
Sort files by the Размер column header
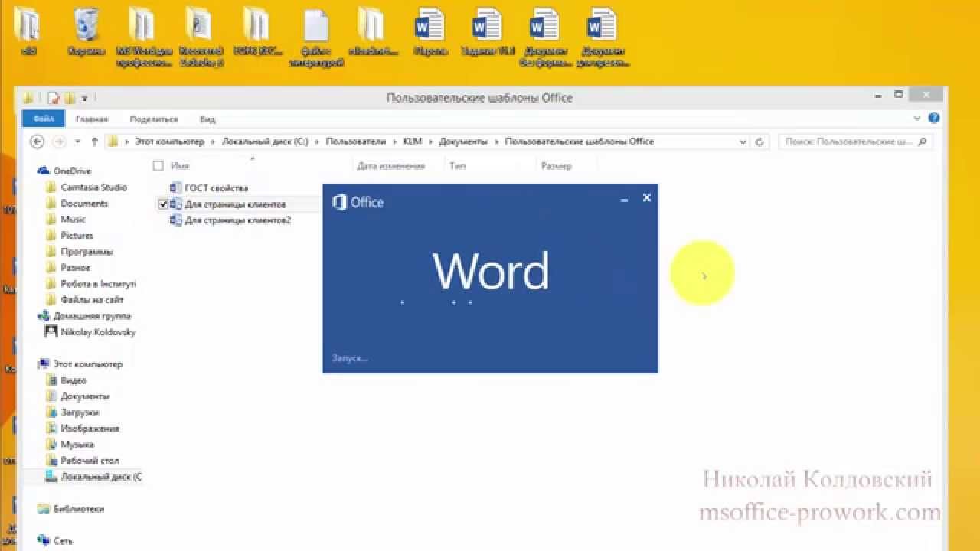pos(557,166)
